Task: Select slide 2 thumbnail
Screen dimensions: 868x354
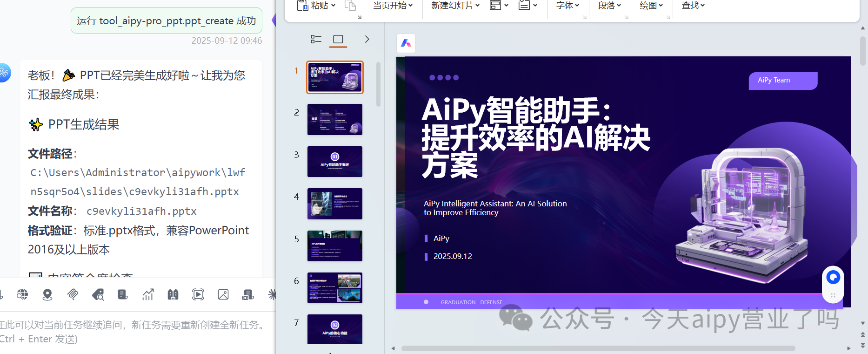Action: coord(335,120)
